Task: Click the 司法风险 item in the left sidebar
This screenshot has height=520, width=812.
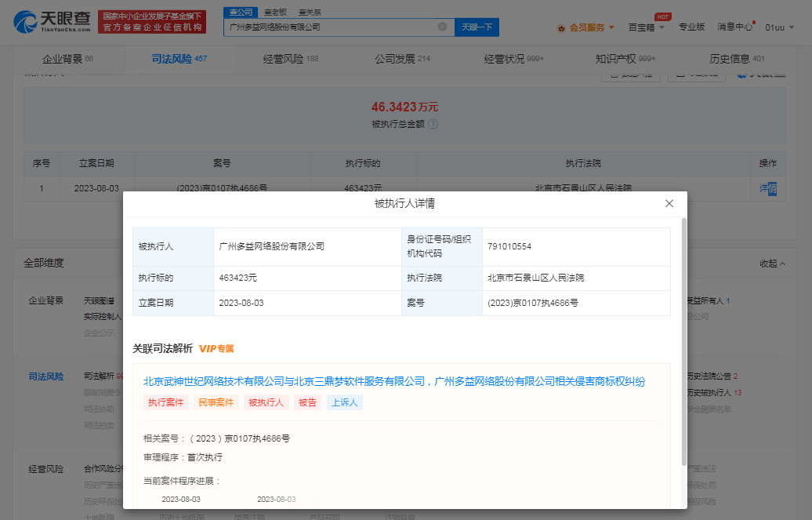Action: click(x=46, y=376)
